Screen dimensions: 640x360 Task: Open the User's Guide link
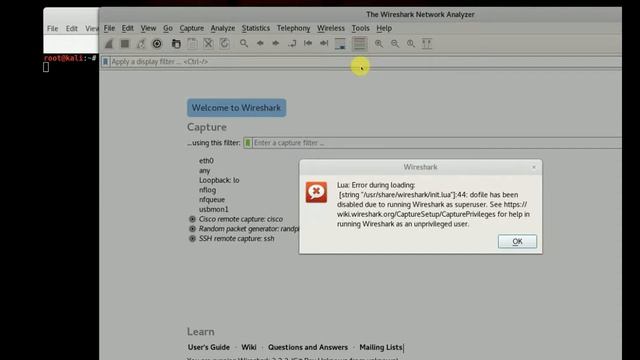tap(209, 347)
